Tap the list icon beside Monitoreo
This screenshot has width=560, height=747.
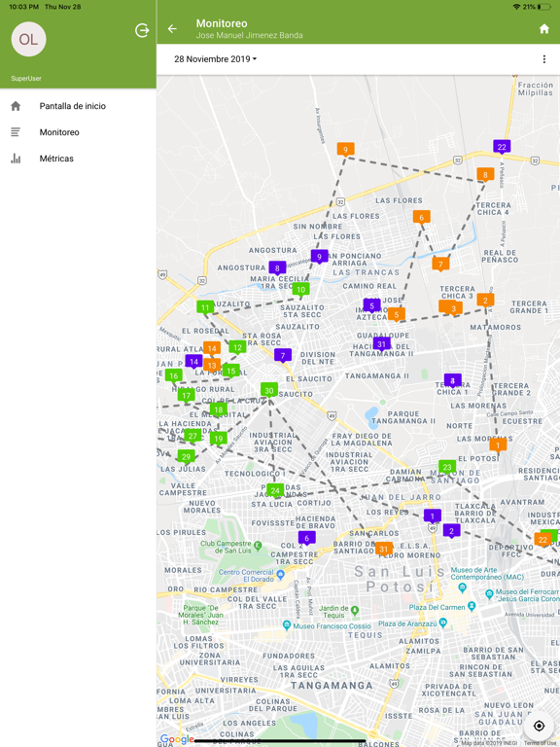coord(16,132)
